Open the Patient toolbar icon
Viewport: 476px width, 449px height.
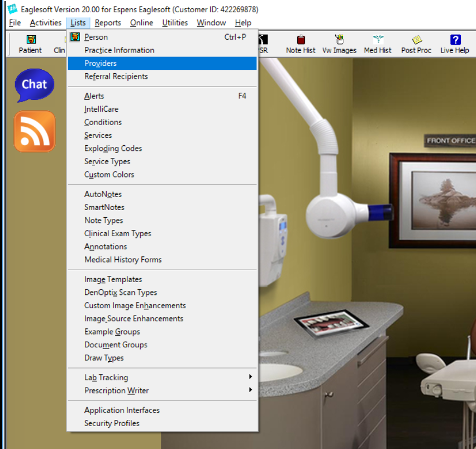click(x=30, y=44)
